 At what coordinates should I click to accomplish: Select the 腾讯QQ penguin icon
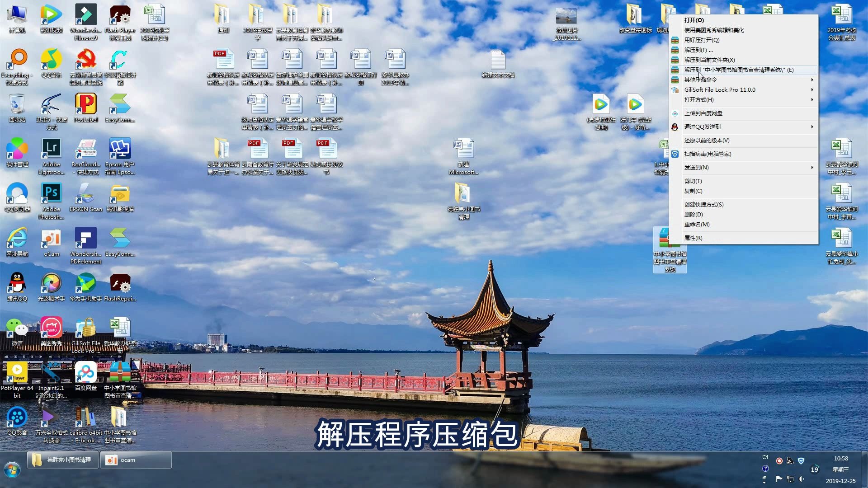(17, 288)
